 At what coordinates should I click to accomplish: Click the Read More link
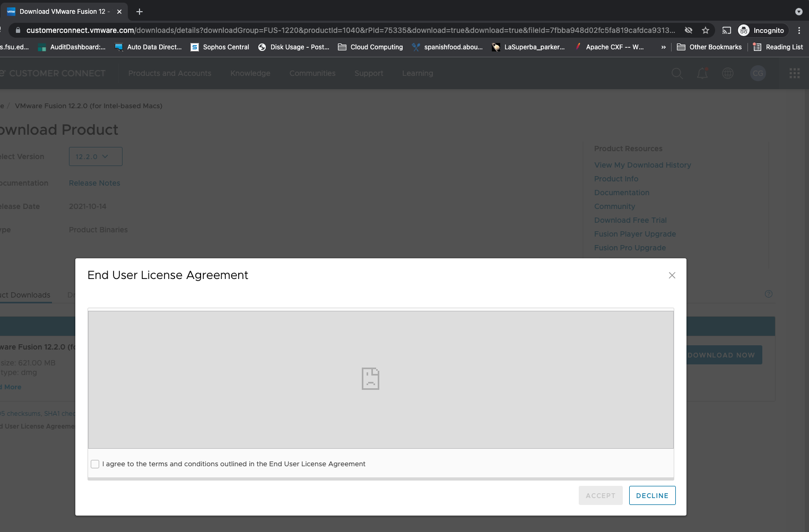11,387
